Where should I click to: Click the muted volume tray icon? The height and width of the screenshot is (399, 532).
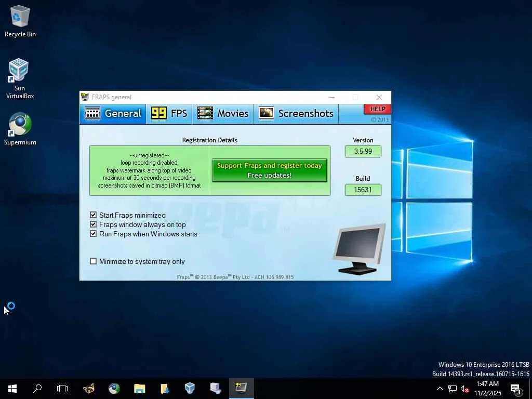point(465,389)
